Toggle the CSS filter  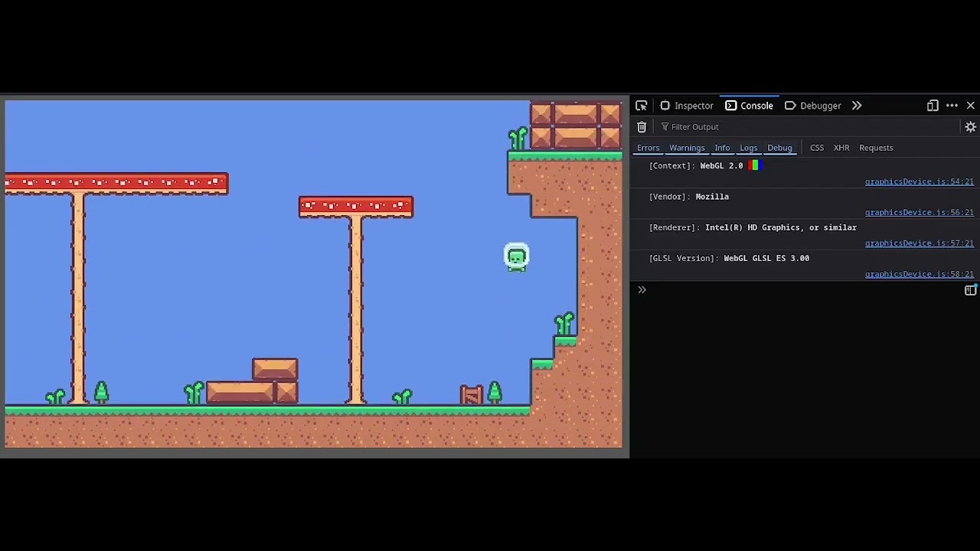click(817, 148)
